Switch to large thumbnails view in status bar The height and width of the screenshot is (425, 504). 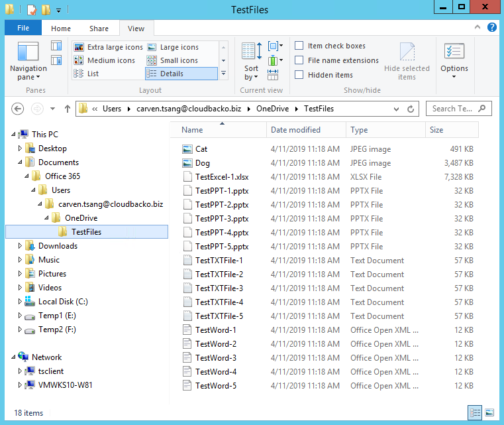pyautogui.click(x=489, y=412)
